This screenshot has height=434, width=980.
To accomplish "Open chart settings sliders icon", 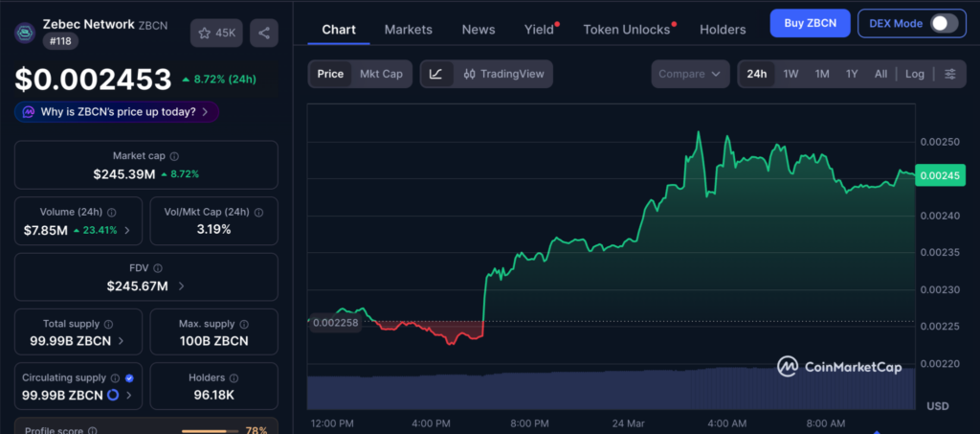I will 949,74.
